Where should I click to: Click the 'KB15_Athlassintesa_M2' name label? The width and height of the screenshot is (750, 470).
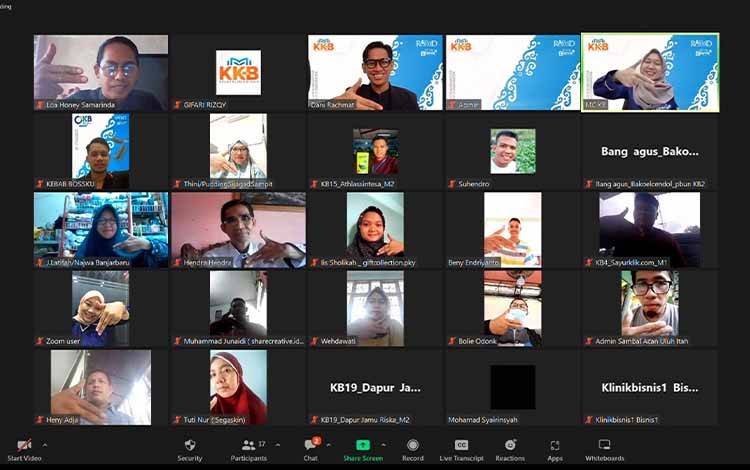pos(357,184)
